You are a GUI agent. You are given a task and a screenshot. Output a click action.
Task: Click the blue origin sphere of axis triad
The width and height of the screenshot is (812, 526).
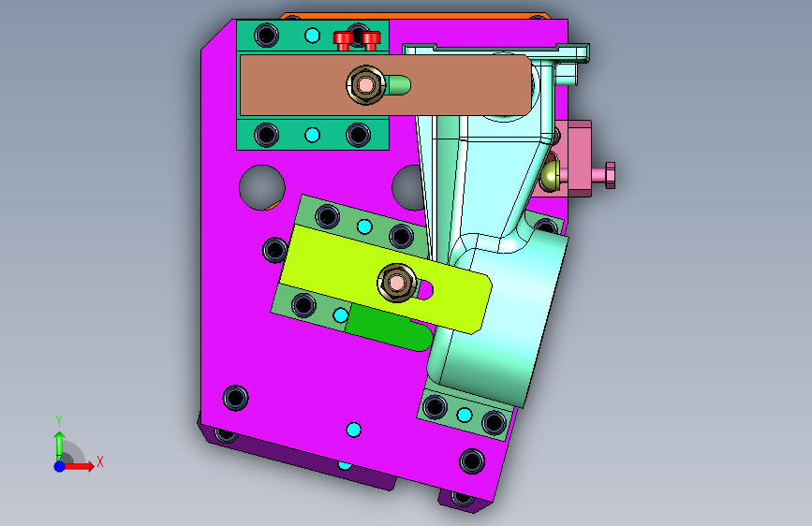60,466
